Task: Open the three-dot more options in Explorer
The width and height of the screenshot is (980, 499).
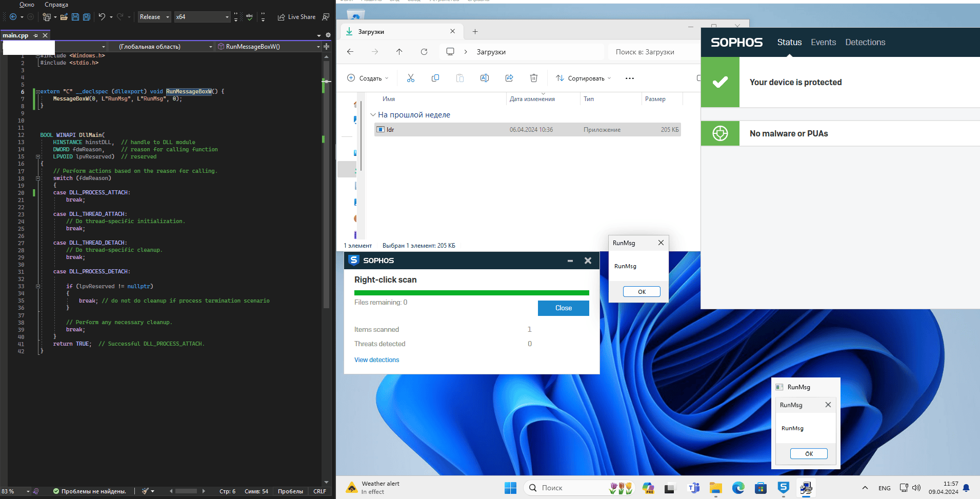Action: point(630,78)
